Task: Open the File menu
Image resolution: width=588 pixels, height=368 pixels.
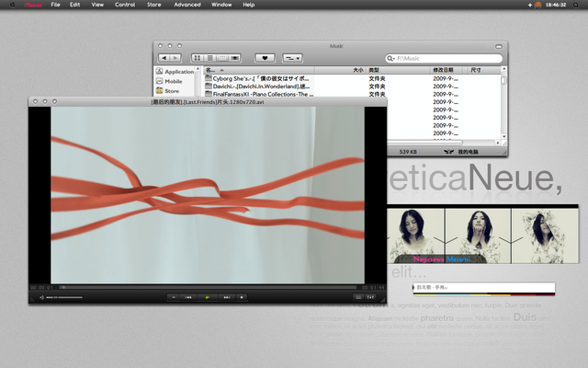Action: (55, 5)
